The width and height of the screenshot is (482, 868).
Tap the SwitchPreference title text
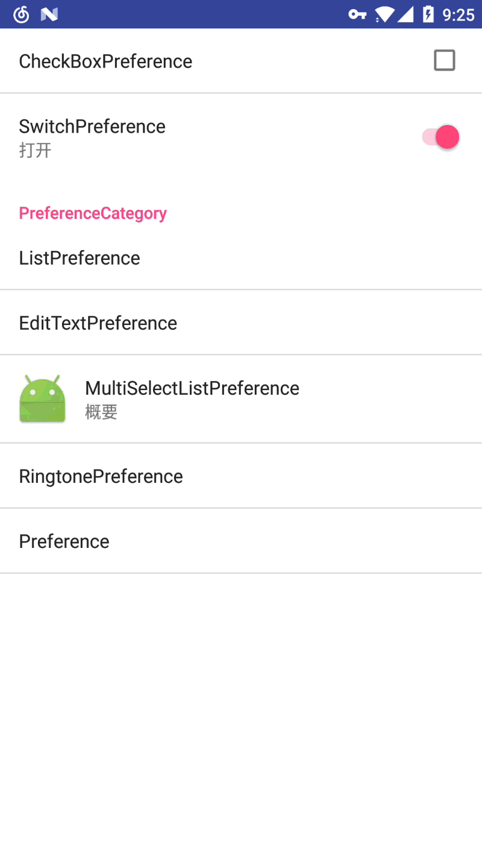(92, 127)
